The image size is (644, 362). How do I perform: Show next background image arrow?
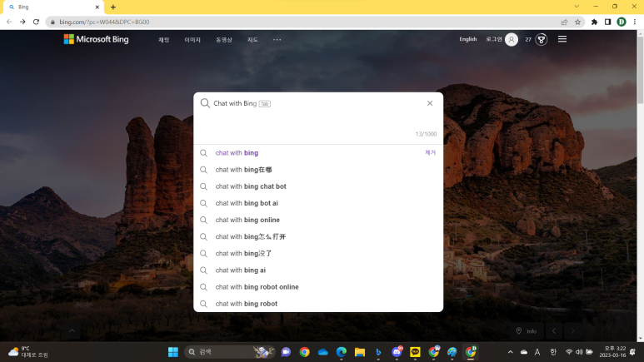coord(572,331)
